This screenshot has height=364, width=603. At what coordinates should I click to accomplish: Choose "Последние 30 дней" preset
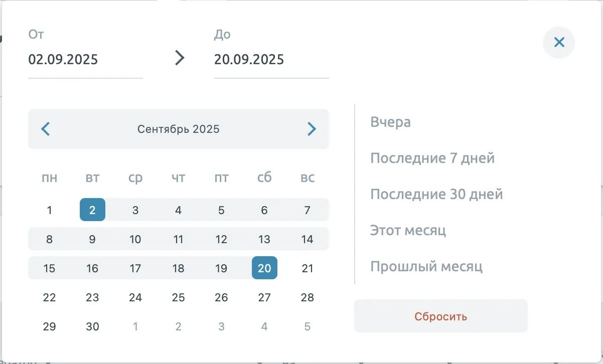[436, 195]
